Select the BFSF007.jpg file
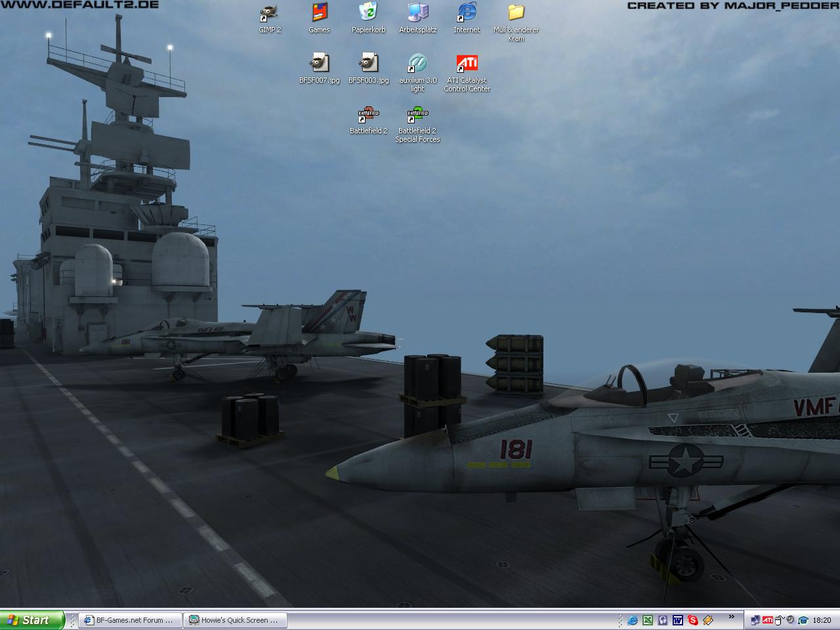This screenshot has height=630, width=840. pyautogui.click(x=319, y=64)
